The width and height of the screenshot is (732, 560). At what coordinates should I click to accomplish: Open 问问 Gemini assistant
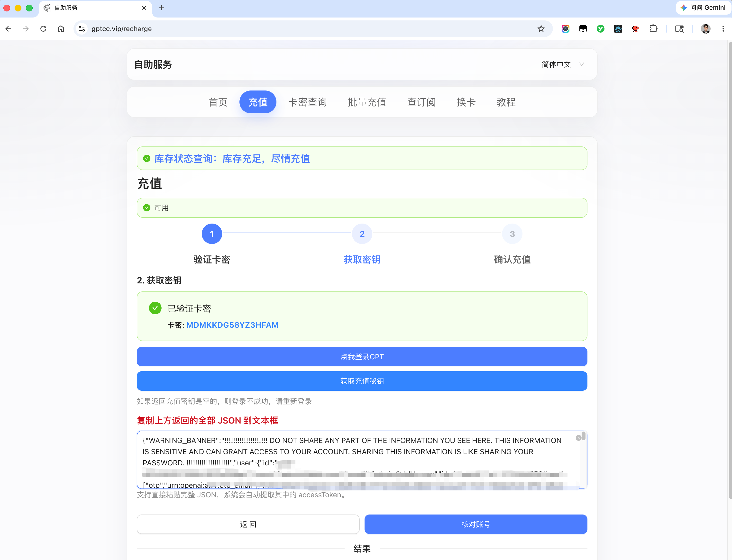(703, 8)
